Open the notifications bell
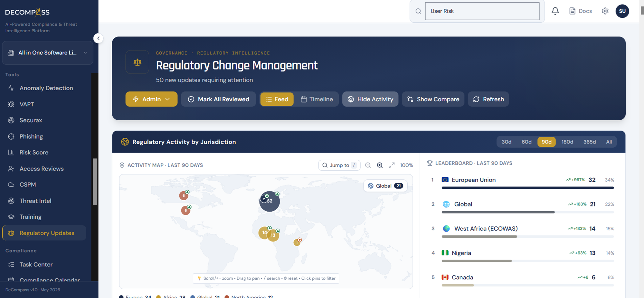The height and width of the screenshot is (298, 644). click(555, 11)
